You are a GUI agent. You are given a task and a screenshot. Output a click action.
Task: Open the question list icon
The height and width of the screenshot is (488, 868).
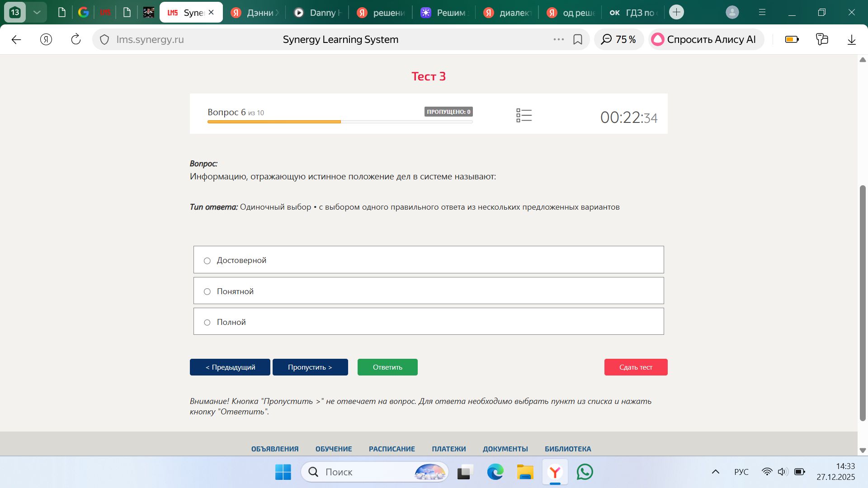524,115
